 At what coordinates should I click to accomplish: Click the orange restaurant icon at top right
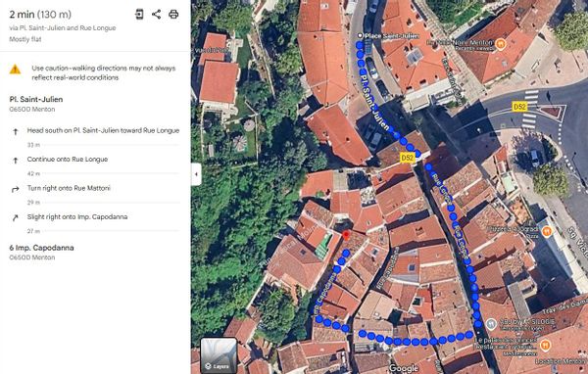(x=500, y=45)
